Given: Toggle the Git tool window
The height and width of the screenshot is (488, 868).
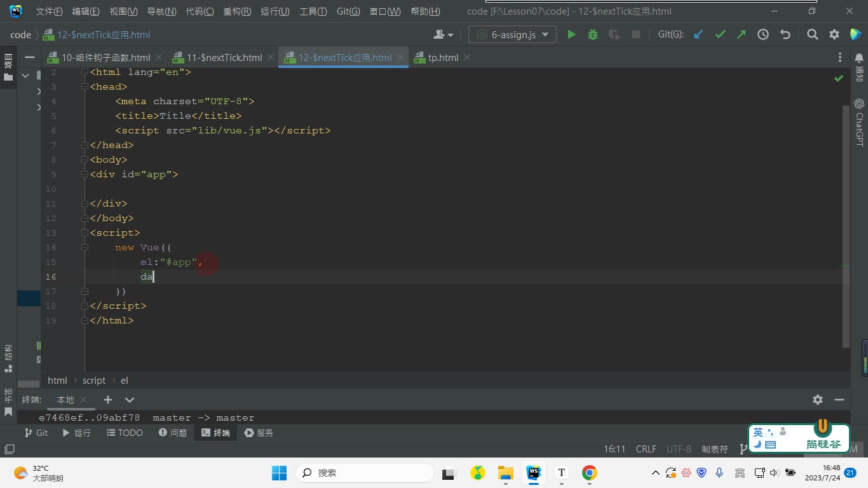Looking at the screenshot, I should point(36,433).
